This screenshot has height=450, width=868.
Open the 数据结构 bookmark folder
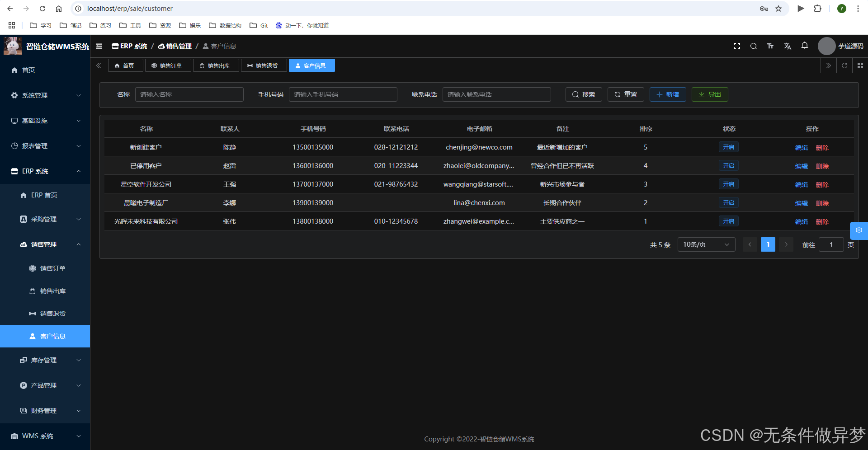click(225, 25)
